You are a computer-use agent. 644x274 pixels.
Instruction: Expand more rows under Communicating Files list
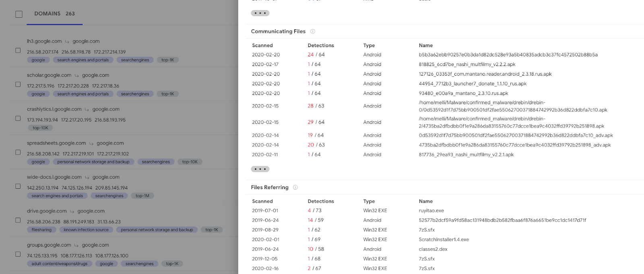click(x=260, y=169)
